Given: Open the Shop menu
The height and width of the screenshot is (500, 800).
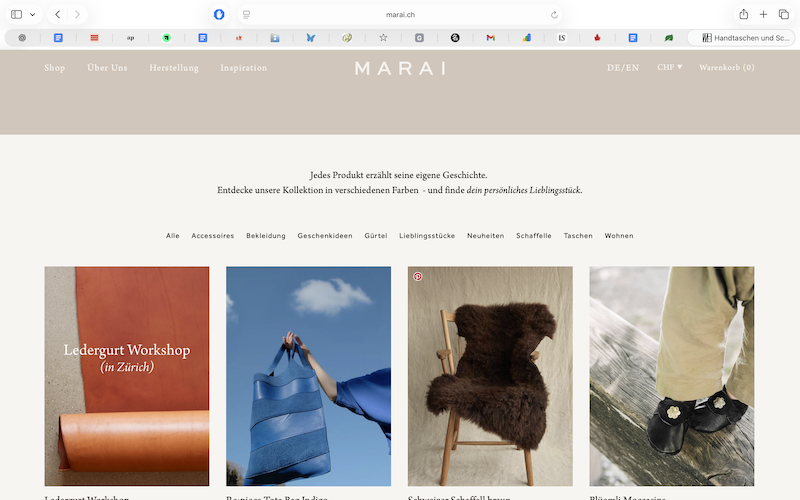Looking at the screenshot, I should tap(55, 68).
